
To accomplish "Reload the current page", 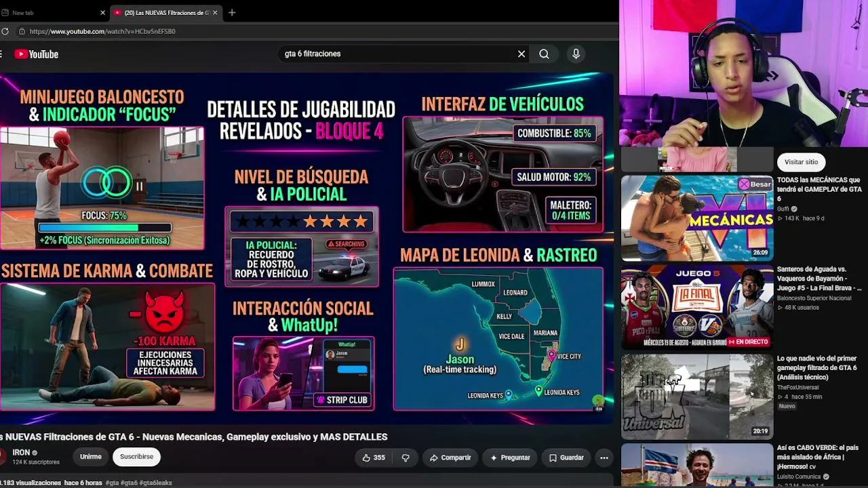I will (x=5, y=31).
